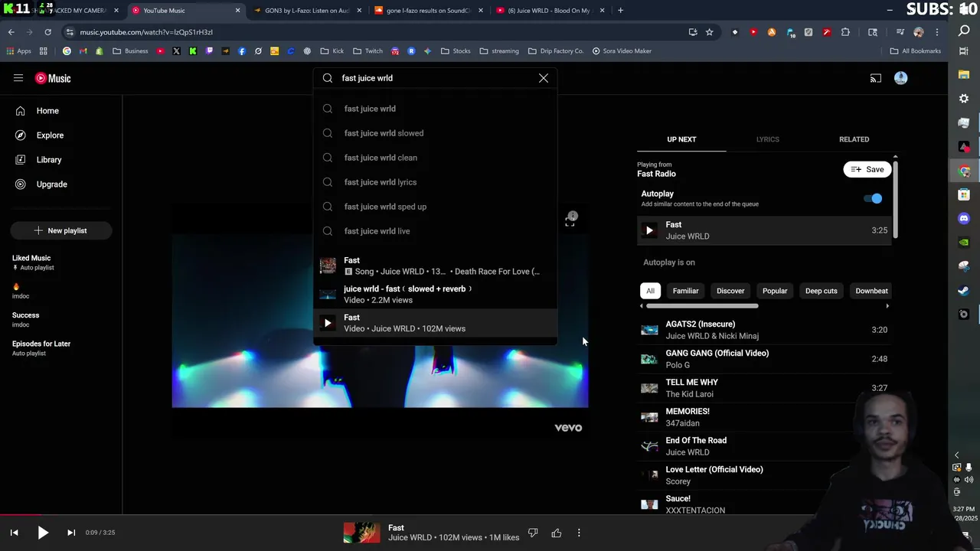Viewport: 980px width, 551px height.
Task: Click browser back arrow
Action: [x=11, y=32]
